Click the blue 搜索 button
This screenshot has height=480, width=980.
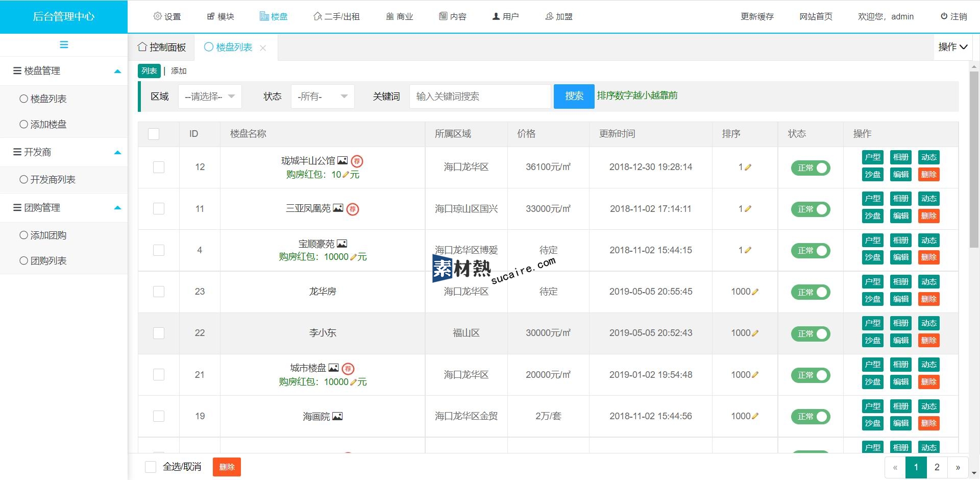click(x=574, y=96)
